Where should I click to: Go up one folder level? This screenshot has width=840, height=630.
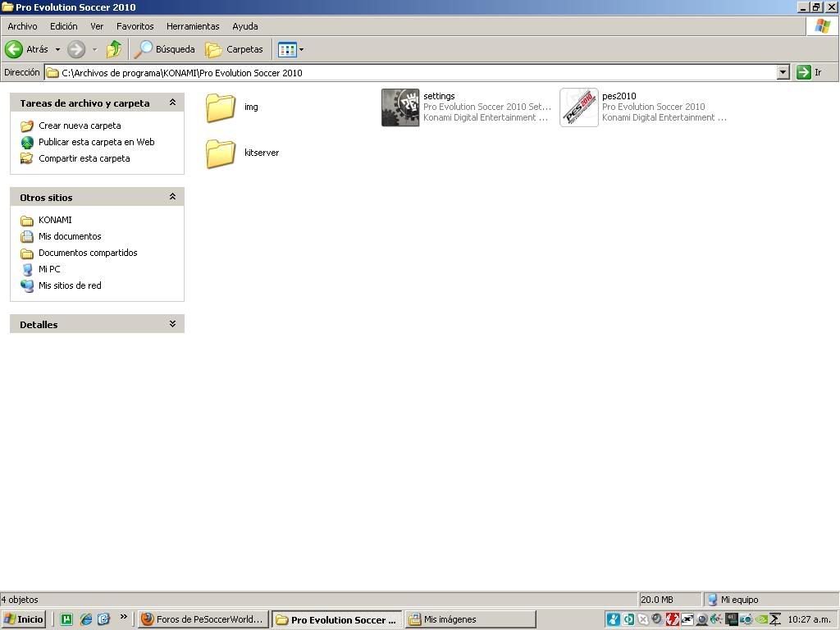click(113, 49)
